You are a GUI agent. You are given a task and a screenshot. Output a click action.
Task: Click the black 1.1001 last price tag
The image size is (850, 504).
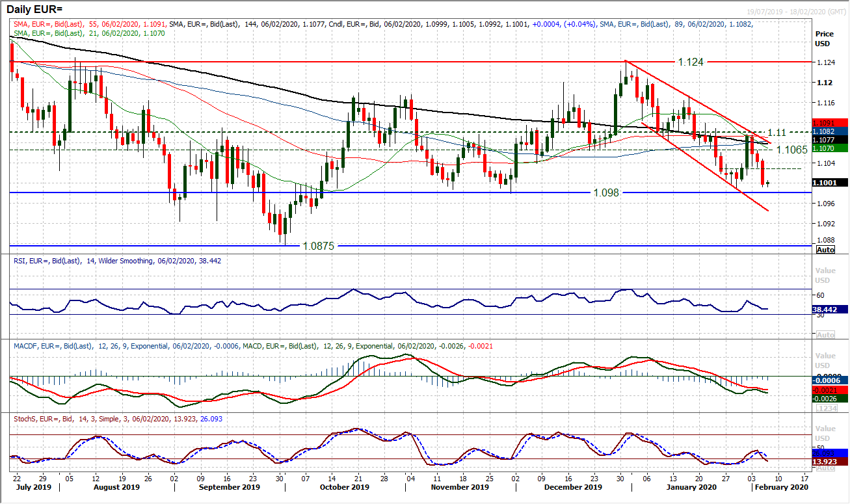(829, 183)
